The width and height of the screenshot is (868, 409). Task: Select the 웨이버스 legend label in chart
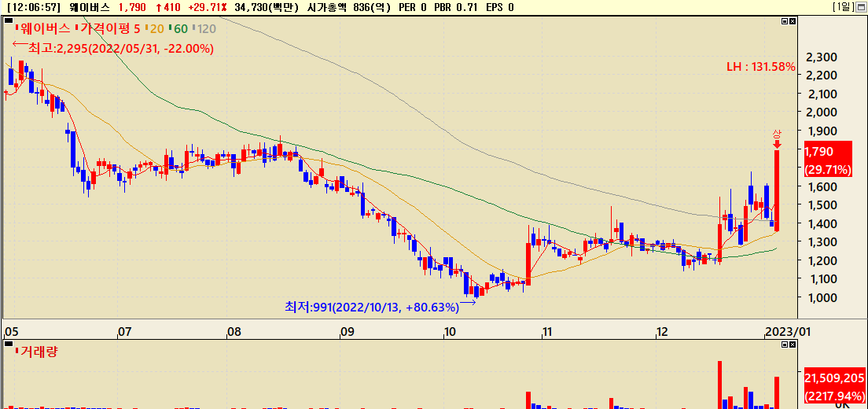pyautogui.click(x=43, y=28)
